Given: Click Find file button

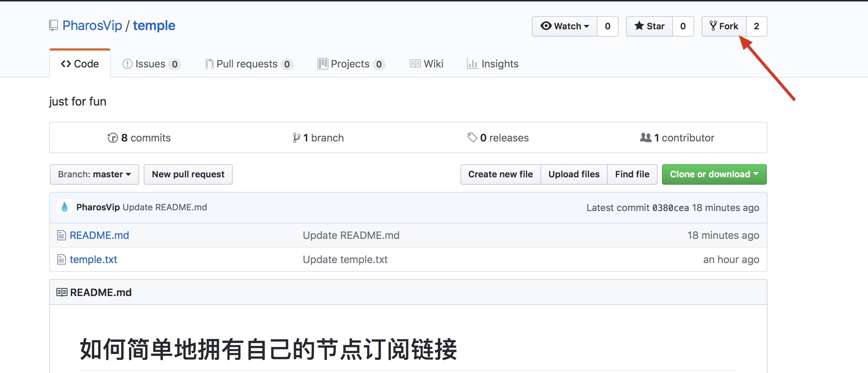Looking at the screenshot, I should (x=632, y=174).
